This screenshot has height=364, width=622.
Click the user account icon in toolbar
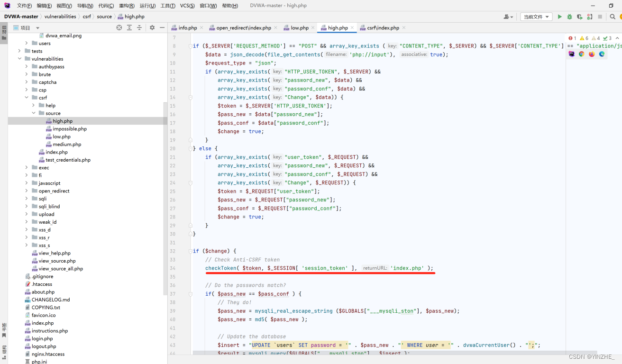tap(508, 17)
